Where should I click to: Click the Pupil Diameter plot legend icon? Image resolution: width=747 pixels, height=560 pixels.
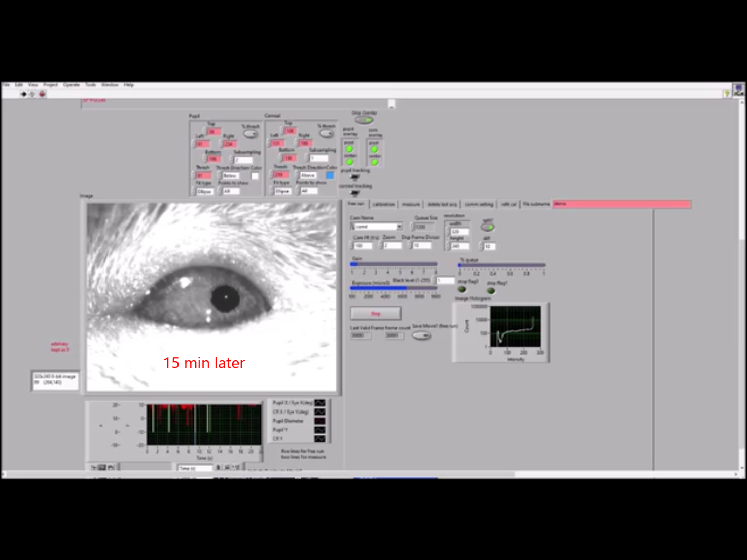319,421
